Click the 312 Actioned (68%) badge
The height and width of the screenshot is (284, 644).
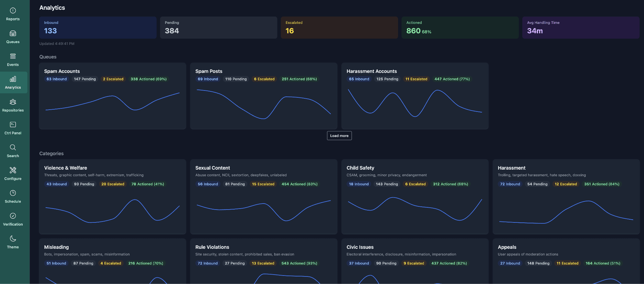451,184
